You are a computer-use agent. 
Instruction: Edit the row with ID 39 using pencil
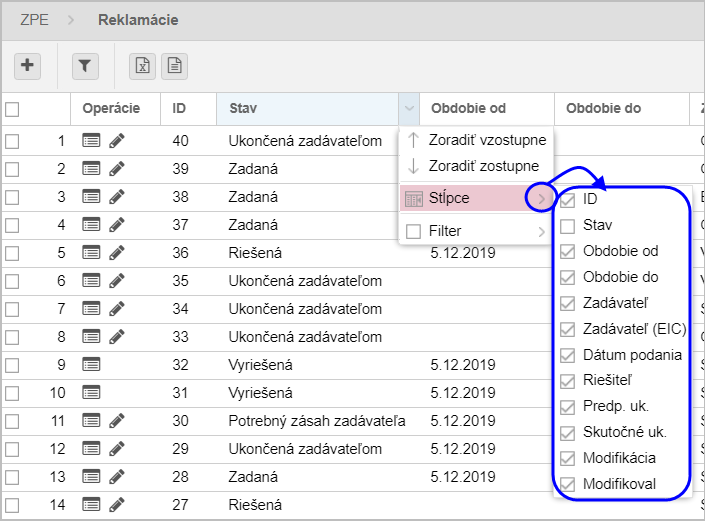[x=117, y=169]
